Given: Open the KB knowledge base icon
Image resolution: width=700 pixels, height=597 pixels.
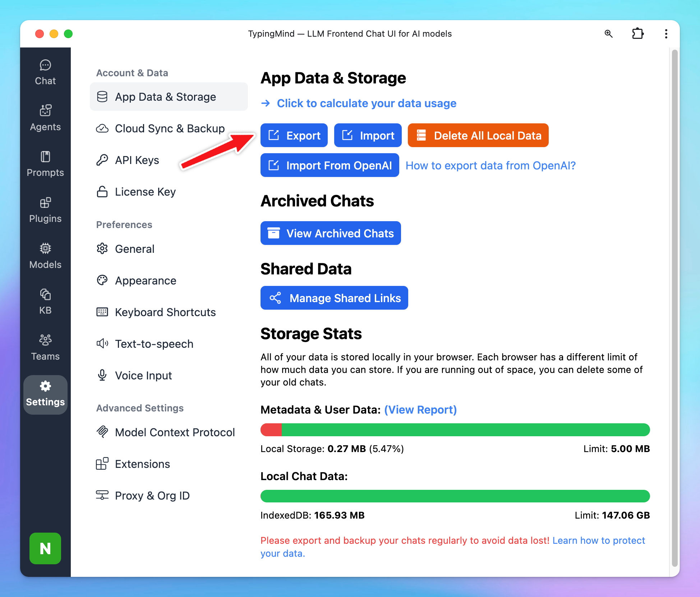Looking at the screenshot, I should coord(45,302).
